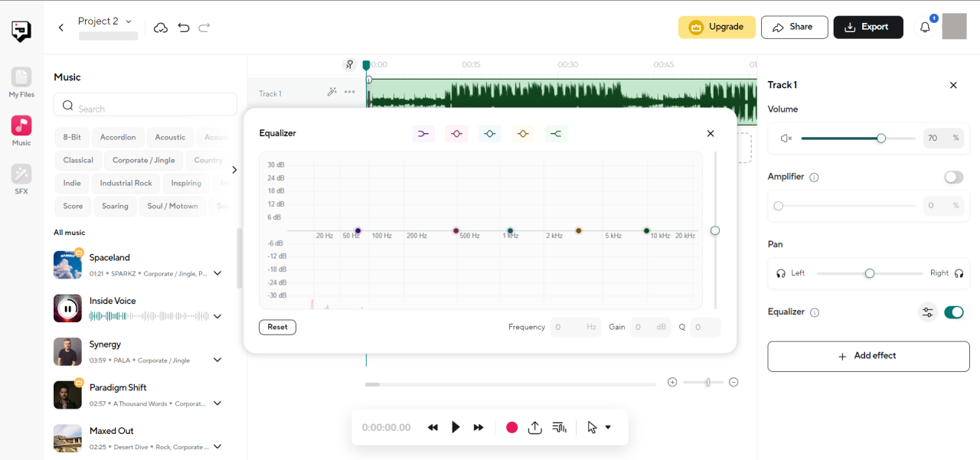
Task: Select the purple low-cut EQ filter icon
Action: coord(423,133)
